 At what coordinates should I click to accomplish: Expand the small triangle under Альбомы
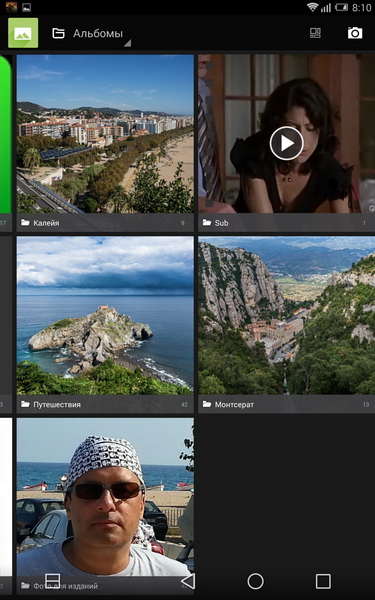pyautogui.click(x=127, y=43)
